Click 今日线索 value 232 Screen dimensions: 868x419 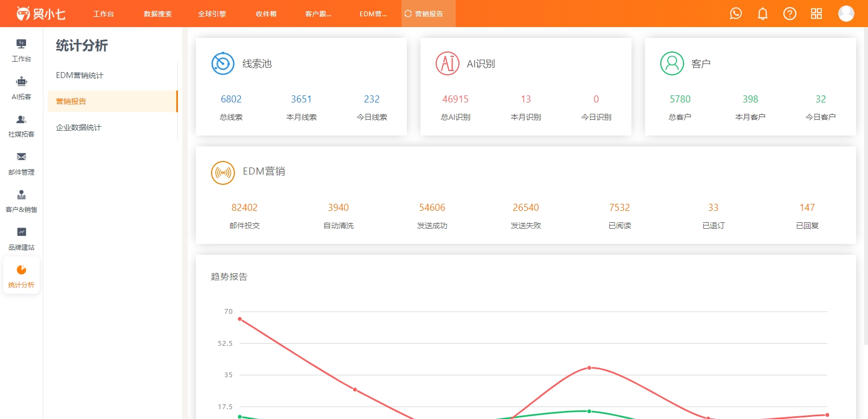pos(372,99)
